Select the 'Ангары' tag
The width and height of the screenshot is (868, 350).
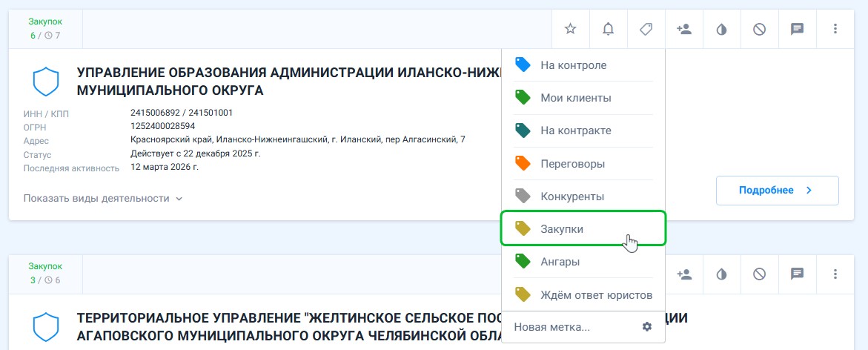pyautogui.click(x=583, y=262)
